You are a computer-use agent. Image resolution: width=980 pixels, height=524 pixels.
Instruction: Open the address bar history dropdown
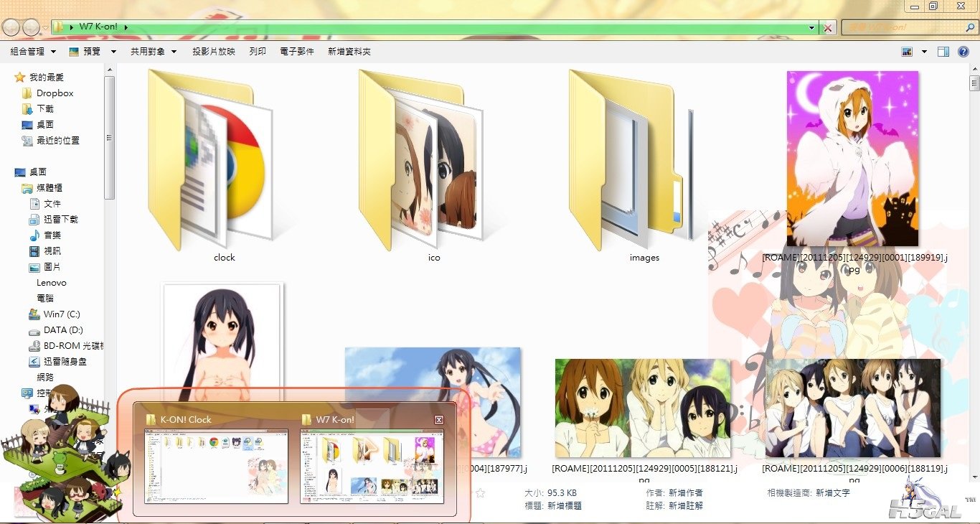pos(812,27)
